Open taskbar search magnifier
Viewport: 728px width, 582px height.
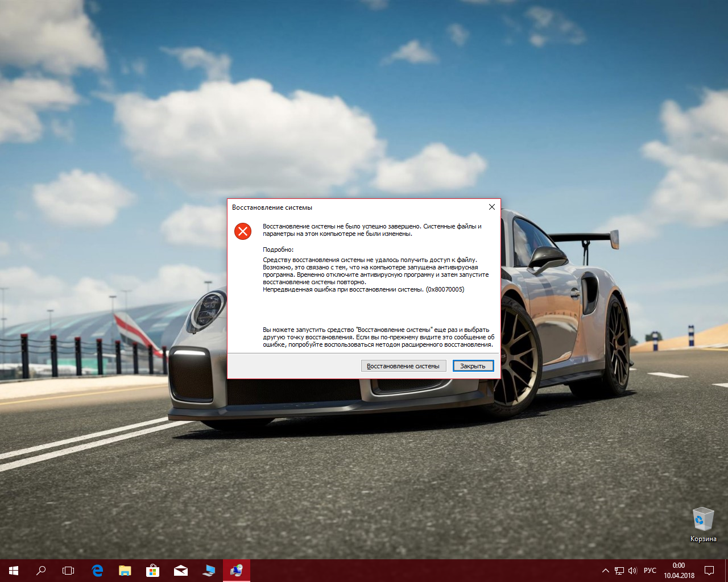coord(41,571)
